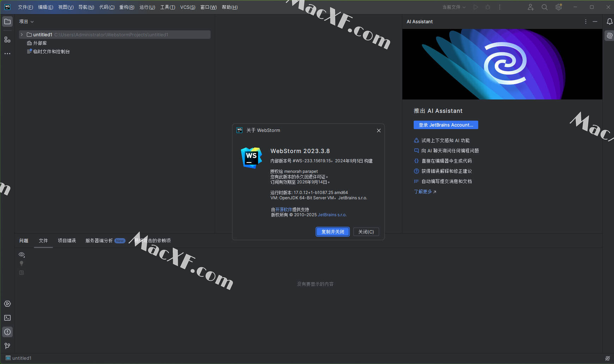Toggle eye view options in Problems panel

point(22,255)
